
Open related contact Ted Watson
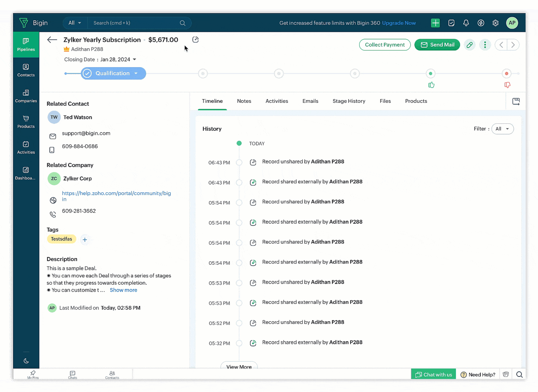(x=78, y=117)
